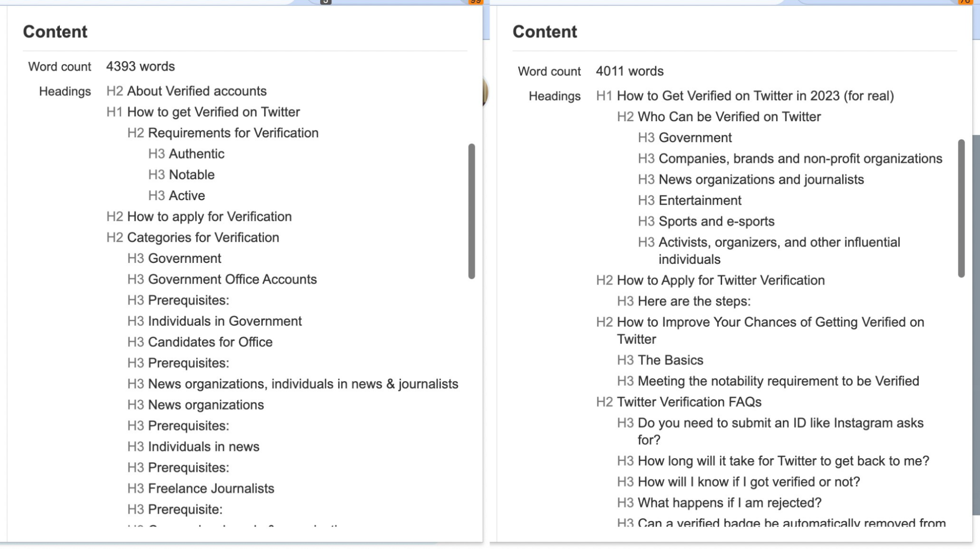This screenshot has width=980, height=549.
Task: Select 'Categories for Verification' heading
Action: 203,238
